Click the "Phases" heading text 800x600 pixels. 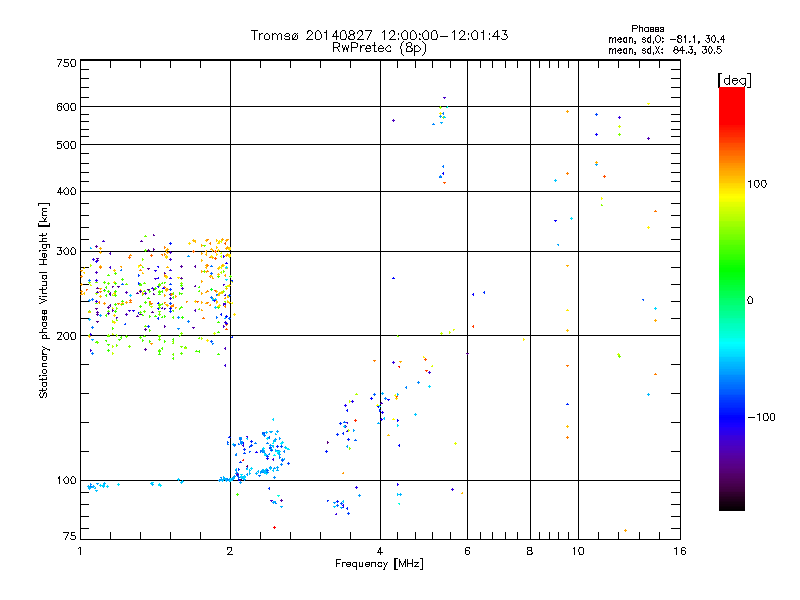647,29
